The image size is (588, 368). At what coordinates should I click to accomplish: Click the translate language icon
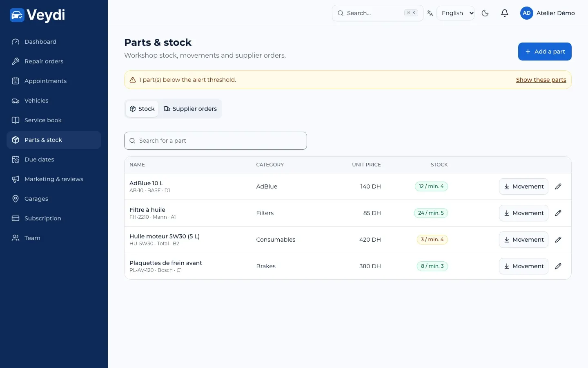pos(430,13)
